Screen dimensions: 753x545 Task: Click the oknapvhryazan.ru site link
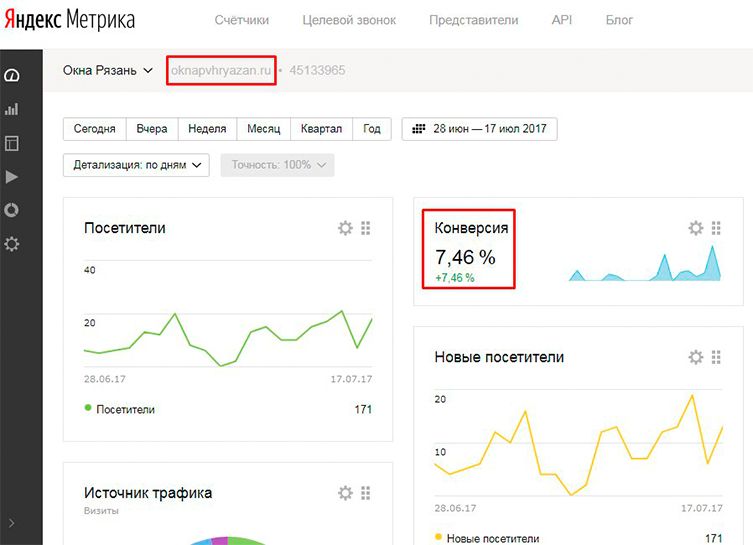(x=221, y=70)
